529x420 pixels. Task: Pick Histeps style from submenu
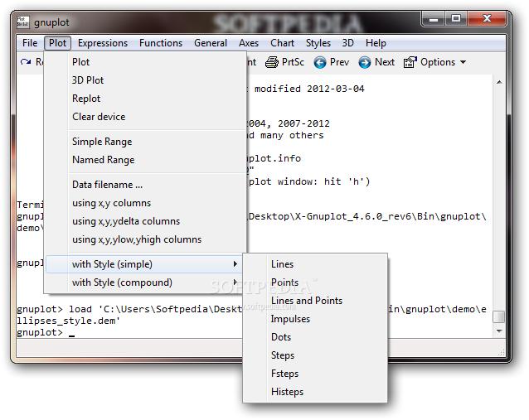pos(315,392)
